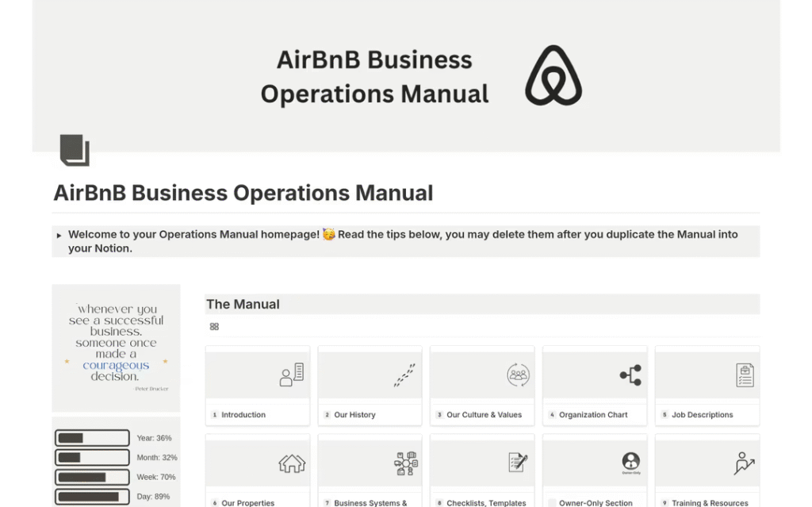Open the Checklists, Templates page title

pyautogui.click(x=486, y=503)
